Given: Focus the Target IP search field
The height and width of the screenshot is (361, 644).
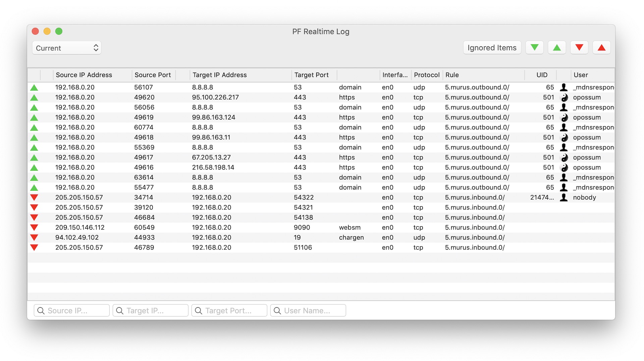Looking at the screenshot, I should 151,311.
